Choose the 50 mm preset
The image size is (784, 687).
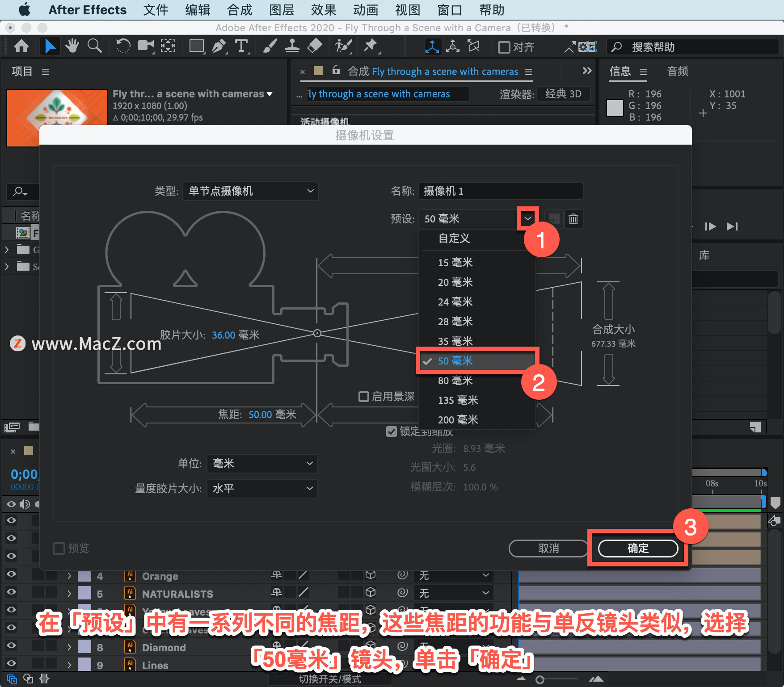(477, 361)
